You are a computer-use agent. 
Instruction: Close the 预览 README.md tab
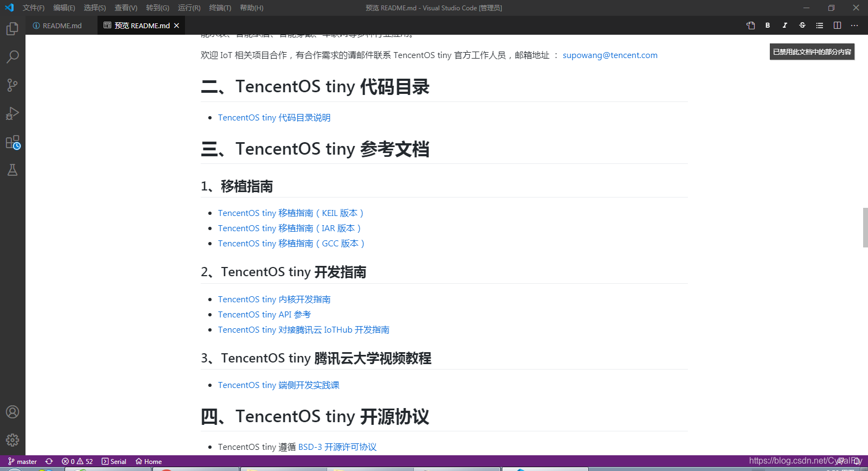click(176, 26)
